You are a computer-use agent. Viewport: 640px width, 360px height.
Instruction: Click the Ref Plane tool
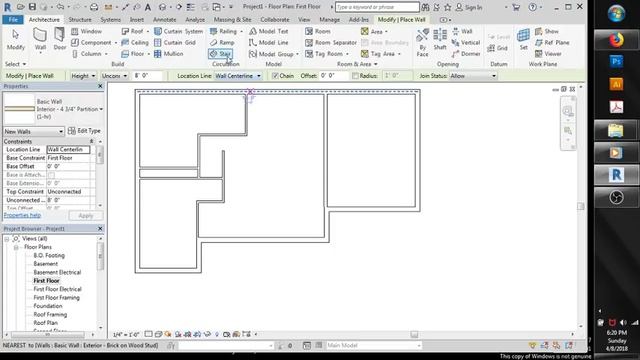coord(552,42)
